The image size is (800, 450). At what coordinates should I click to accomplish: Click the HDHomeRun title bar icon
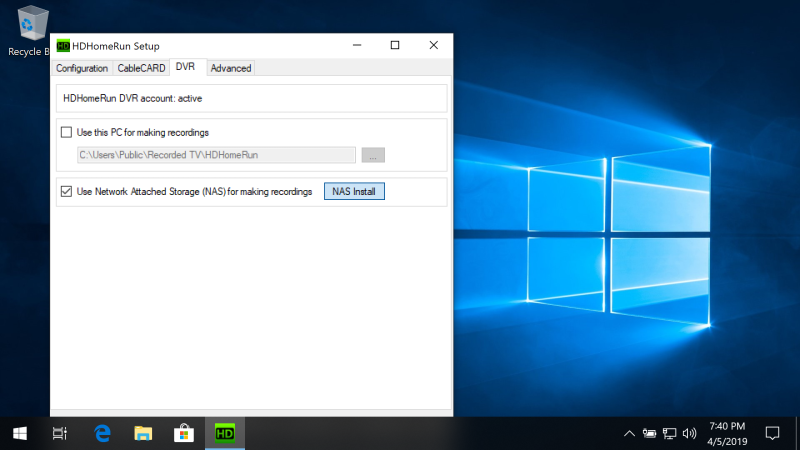click(x=63, y=46)
